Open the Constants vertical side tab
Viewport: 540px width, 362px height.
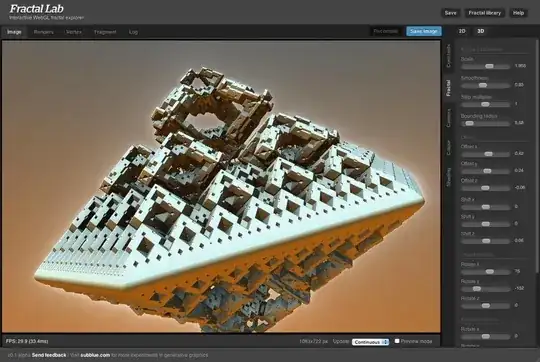[x=448, y=56]
